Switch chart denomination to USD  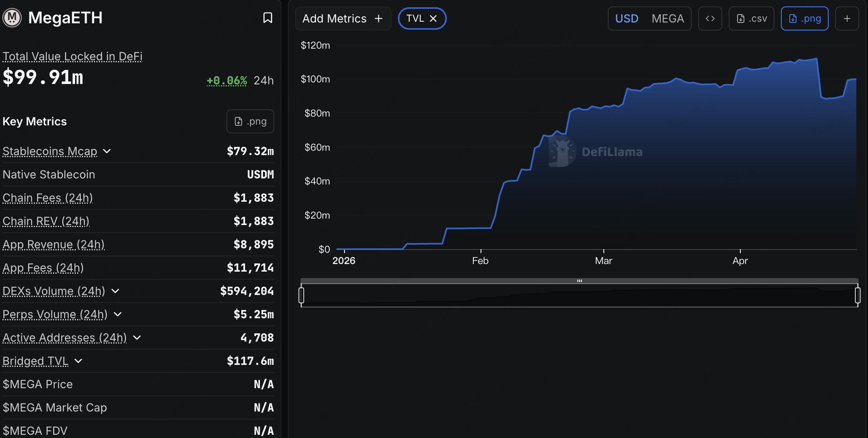click(626, 18)
